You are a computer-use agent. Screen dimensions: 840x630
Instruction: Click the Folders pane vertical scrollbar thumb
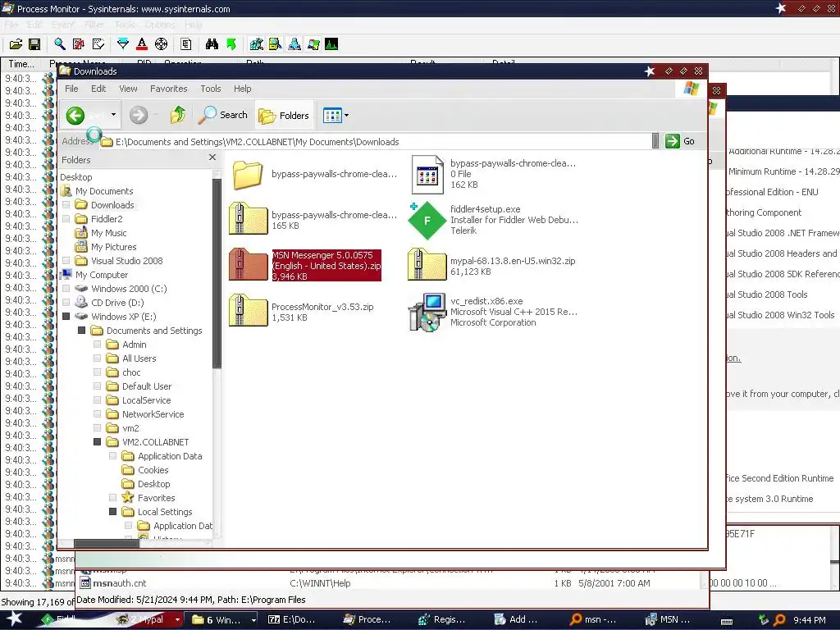217,273
